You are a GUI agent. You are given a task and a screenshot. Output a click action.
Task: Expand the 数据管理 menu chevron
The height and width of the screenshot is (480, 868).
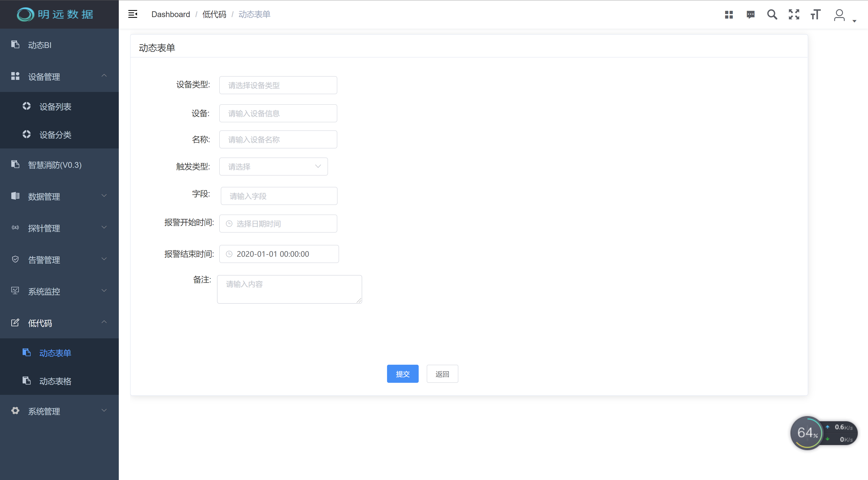click(x=104, y=195)
